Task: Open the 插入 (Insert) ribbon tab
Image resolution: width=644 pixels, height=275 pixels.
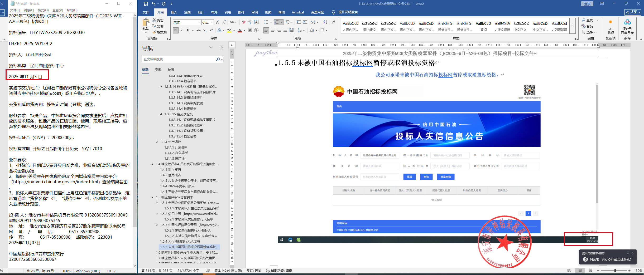Action: pyautogui.click(x=174, y=12)
